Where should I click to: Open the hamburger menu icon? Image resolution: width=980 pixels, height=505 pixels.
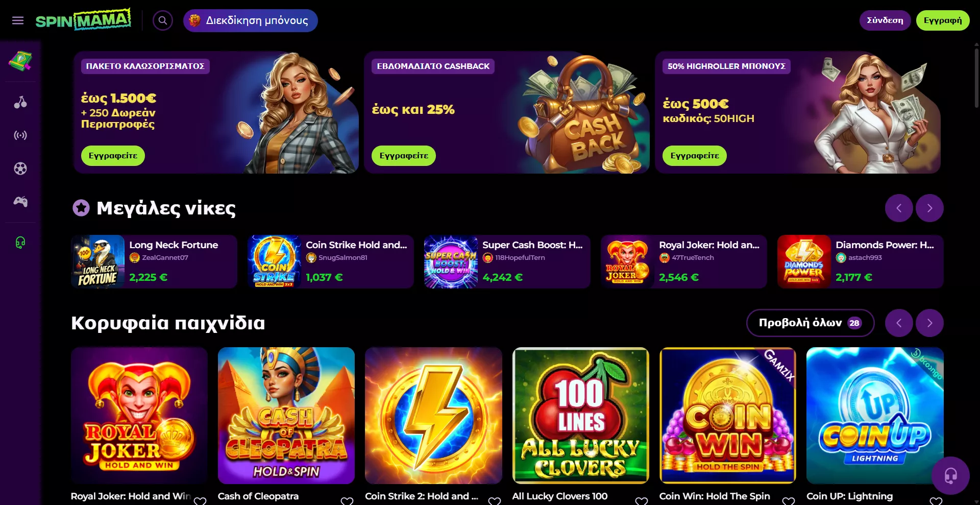pos(18,20)
